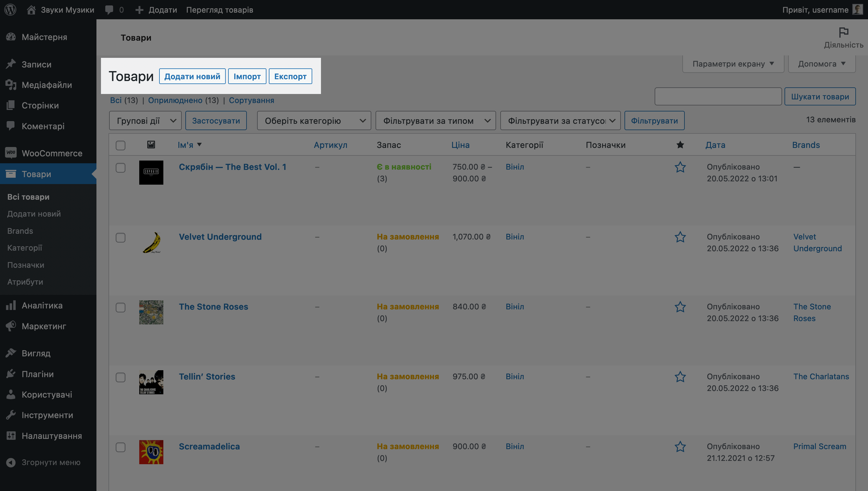Click the Сторінки pages icon
868x491 pixels.
pos(11,105)
